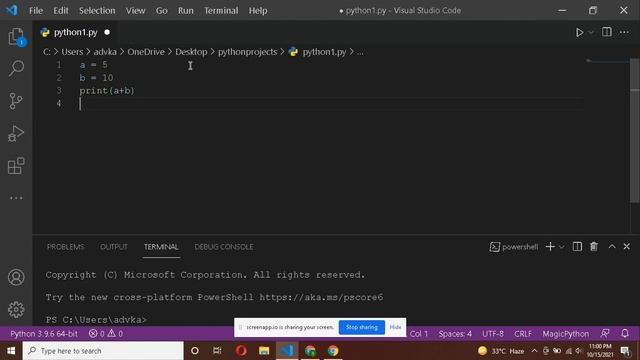Change encoding via UTF-8 status item
Screen dimensions: 640x360
pos(493,333)
